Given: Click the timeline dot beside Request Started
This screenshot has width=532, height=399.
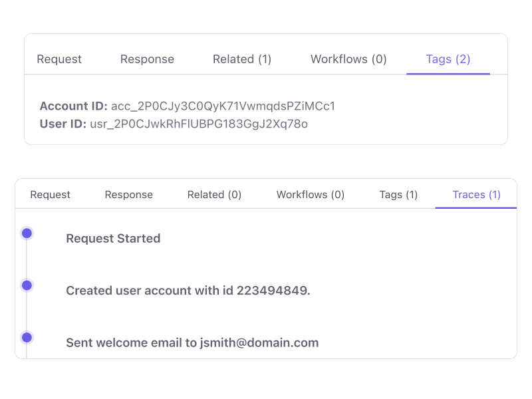Looking at the screenshot, I should pos(27,233).
